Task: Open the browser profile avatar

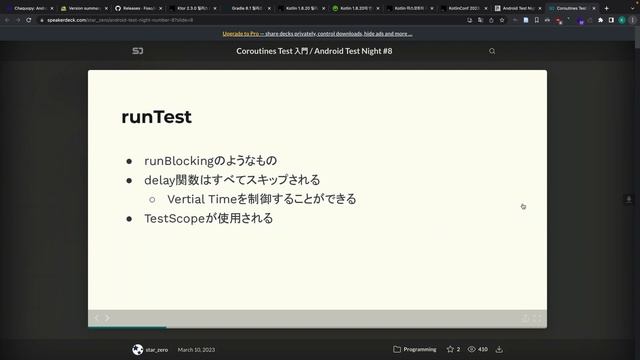Action: [x=622, y=20]
